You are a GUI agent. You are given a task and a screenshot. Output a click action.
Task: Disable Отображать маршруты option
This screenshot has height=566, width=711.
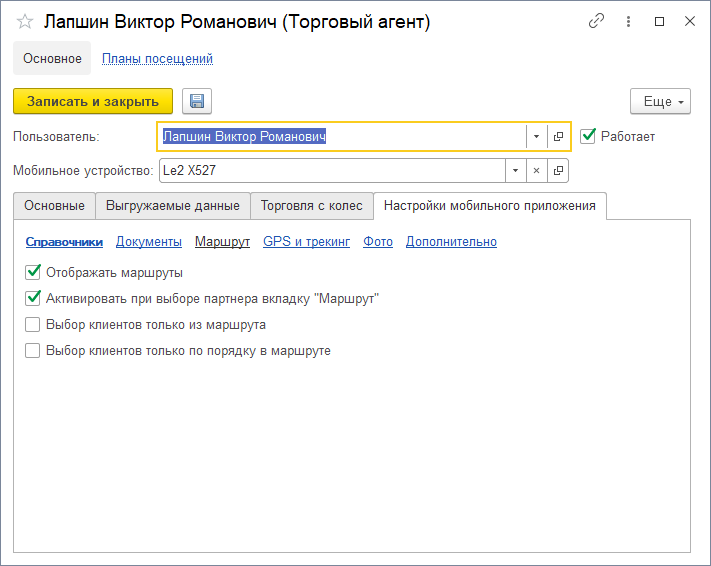tap(33, 272)
